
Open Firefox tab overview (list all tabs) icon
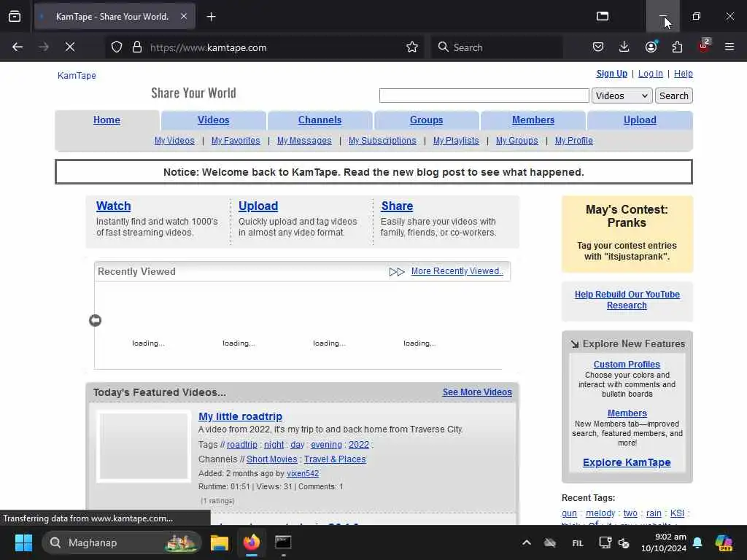(x=15, y=17)
